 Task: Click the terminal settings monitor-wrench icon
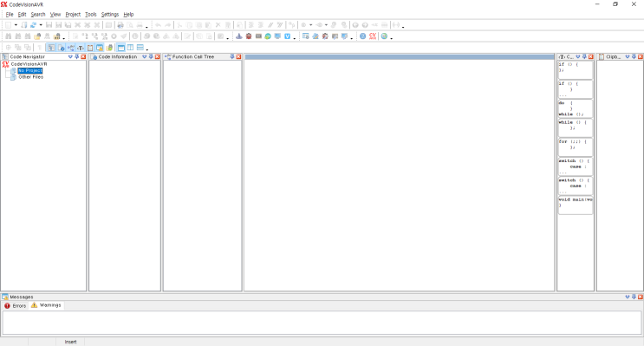tap(344, 36)
